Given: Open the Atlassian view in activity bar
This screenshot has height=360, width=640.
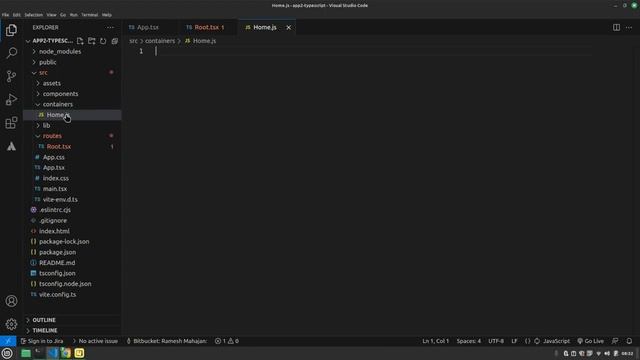Looking at the screenshot, I should pos(11,146).
